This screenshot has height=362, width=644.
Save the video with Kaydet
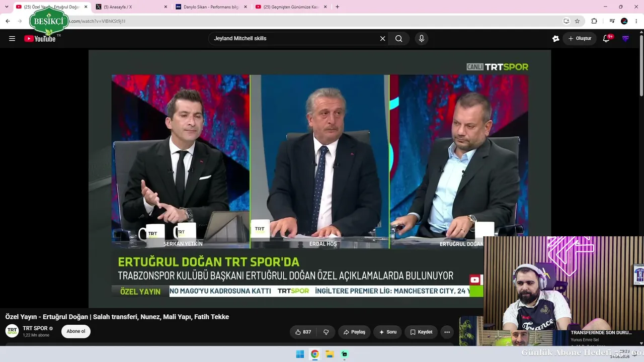421,332
